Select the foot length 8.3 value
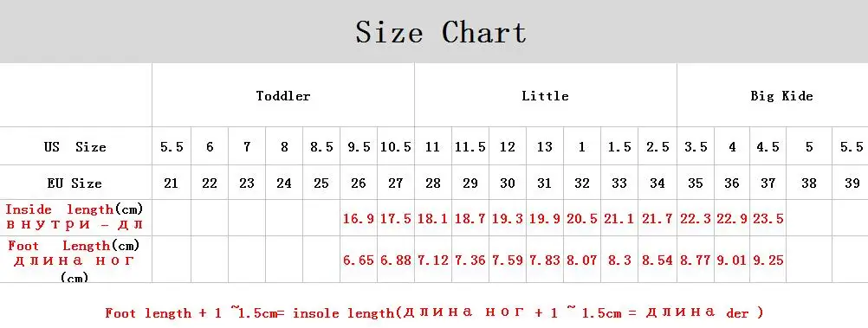868x328 pixels. coord(619,260)
